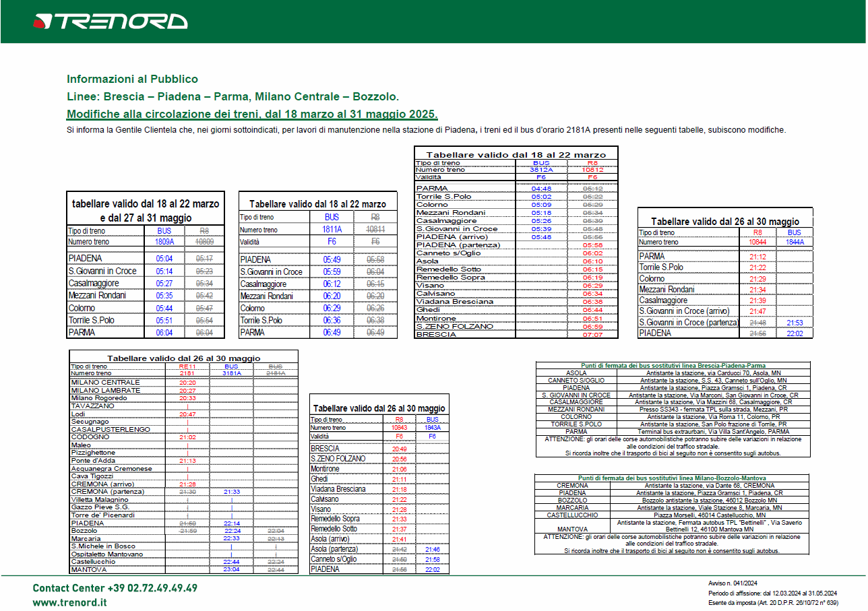The width and height of the screenshot is (868, 611).
Task: Select the sentence starting 'Si informa la Gentile Clientela'
Action: click(x=426, y=130)
